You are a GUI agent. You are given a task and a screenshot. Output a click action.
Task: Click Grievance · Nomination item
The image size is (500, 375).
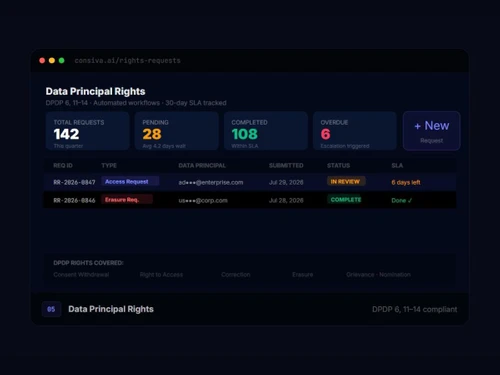pos(378,275)
